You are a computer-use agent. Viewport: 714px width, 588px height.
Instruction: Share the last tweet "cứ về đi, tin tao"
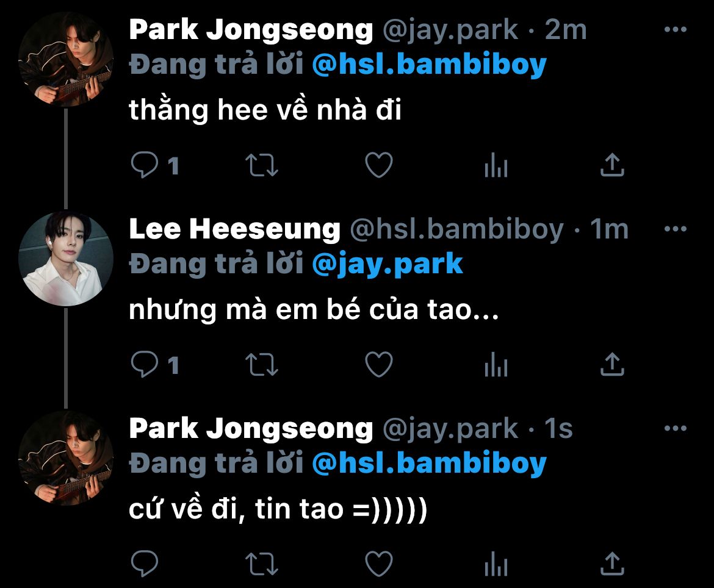[x=613, y=564]
